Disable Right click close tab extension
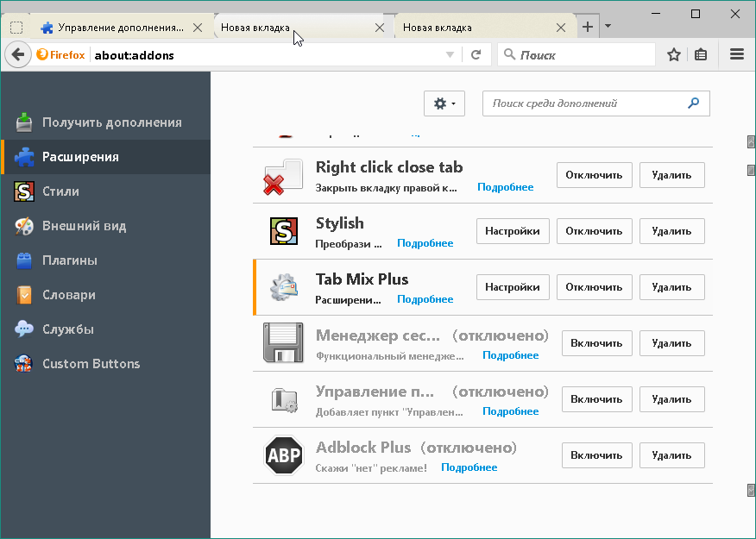Image resolution: width=756 pixels, height=539 pixels. point(595,175)
